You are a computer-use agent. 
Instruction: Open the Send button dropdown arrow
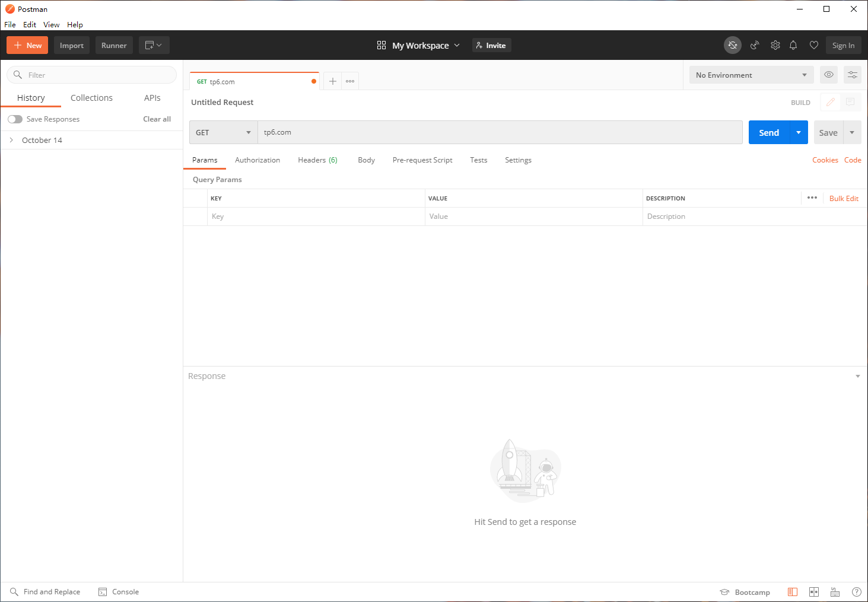799,132
